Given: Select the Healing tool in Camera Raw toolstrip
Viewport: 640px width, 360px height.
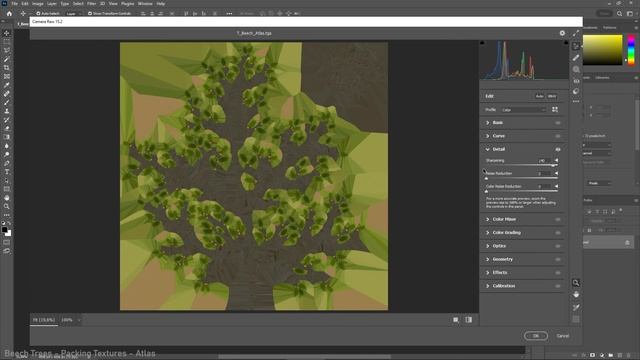Looking at the screenshot, I should (x=576, y=58).
